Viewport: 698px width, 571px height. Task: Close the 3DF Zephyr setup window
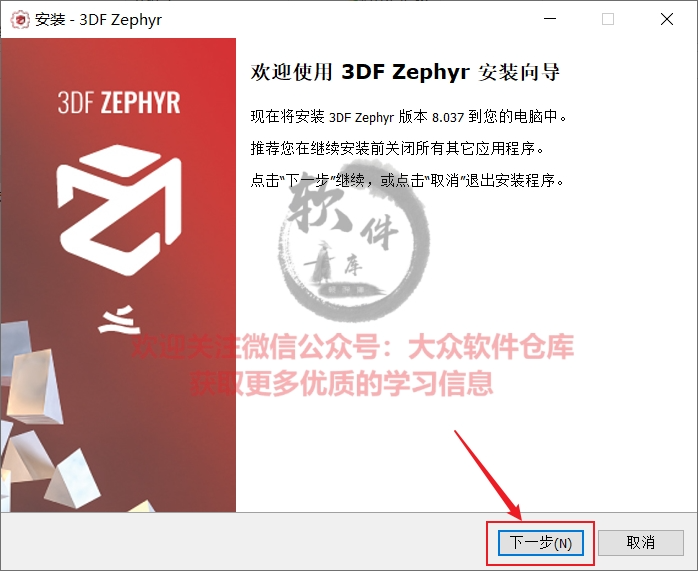666,19
